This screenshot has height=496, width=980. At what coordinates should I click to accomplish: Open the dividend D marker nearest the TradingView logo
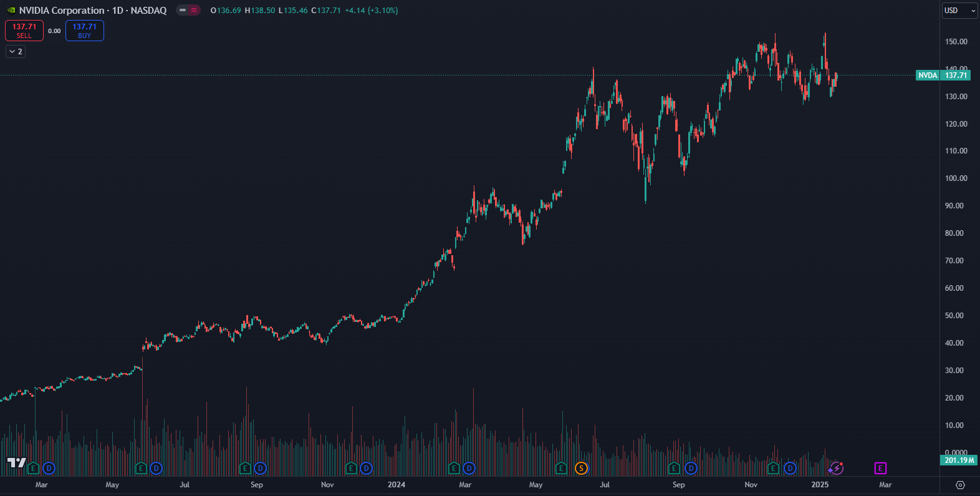[49, 468]
